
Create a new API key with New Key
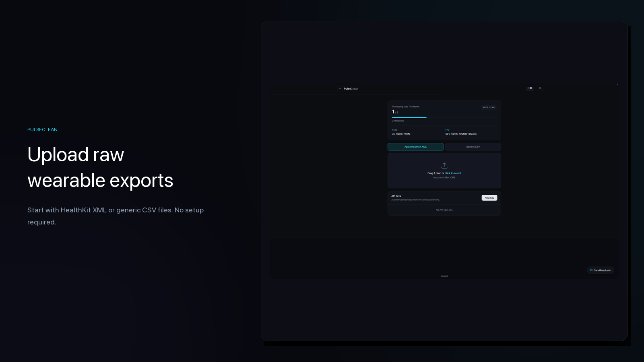489,198
